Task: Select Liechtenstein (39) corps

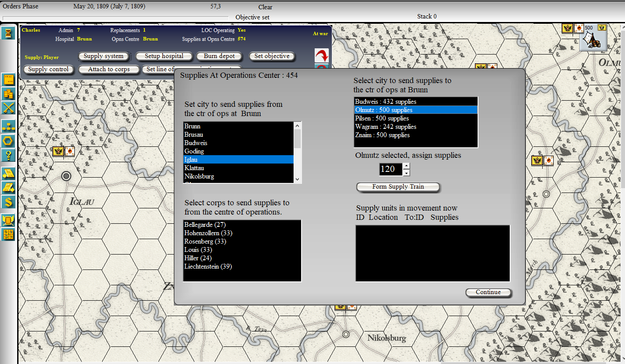Action: point(242,266)
